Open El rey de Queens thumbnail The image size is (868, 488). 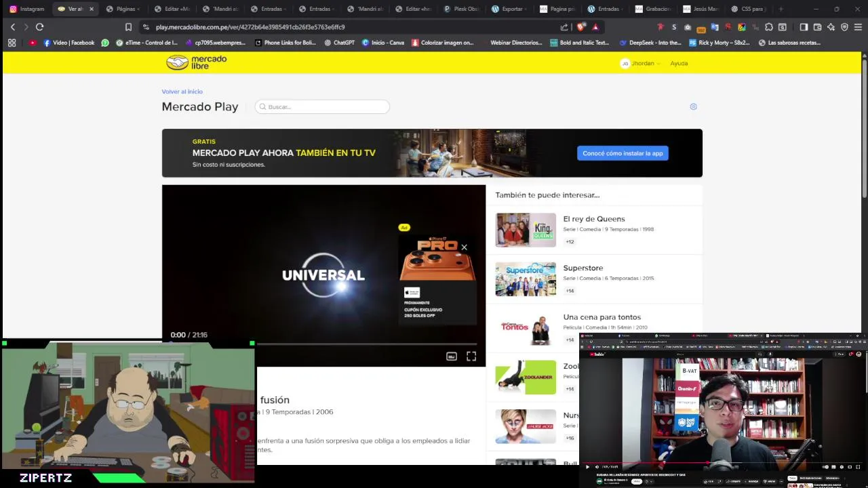coord(526,230)
